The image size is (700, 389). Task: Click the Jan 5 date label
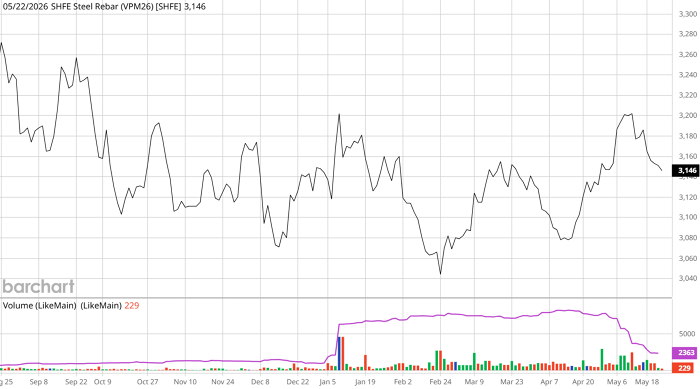pos(328,382)
